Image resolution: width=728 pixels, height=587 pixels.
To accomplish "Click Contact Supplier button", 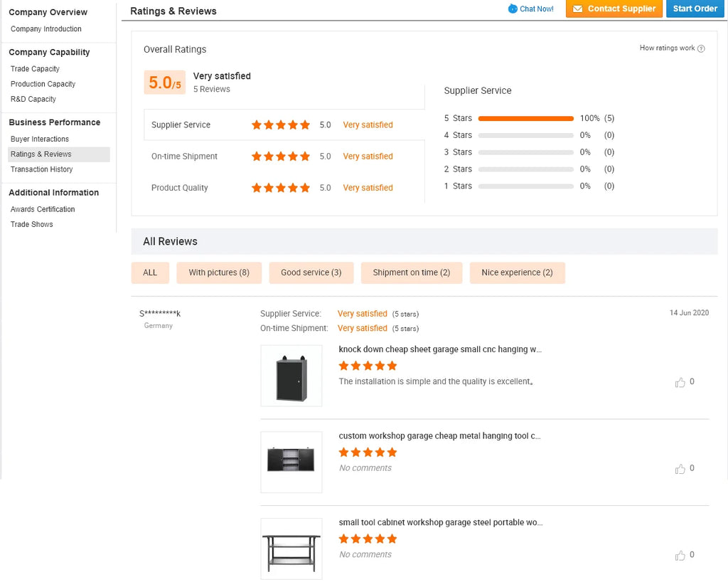I will [x=614, y=9].
